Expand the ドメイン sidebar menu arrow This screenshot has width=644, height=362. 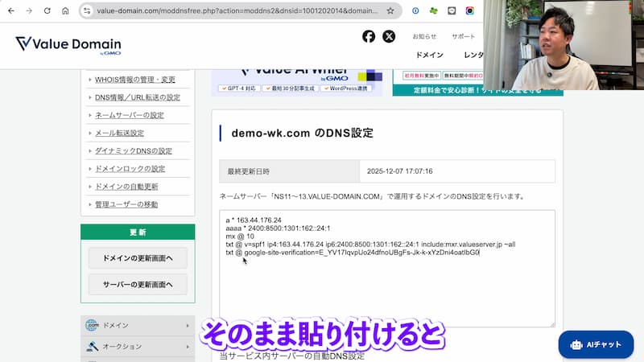point(188,326)
